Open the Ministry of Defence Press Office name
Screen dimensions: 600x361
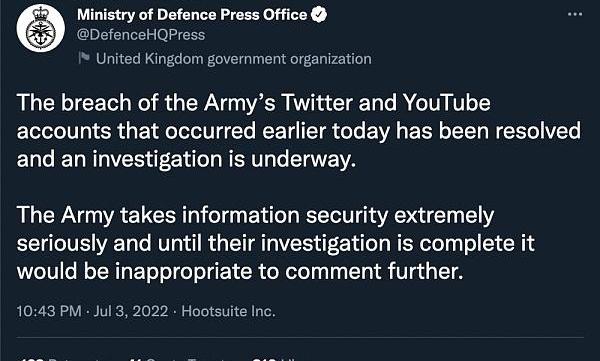click(192, 15)
